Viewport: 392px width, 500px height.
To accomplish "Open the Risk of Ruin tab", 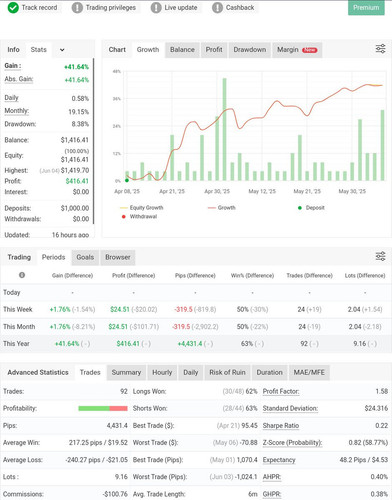I will [227, 372].
